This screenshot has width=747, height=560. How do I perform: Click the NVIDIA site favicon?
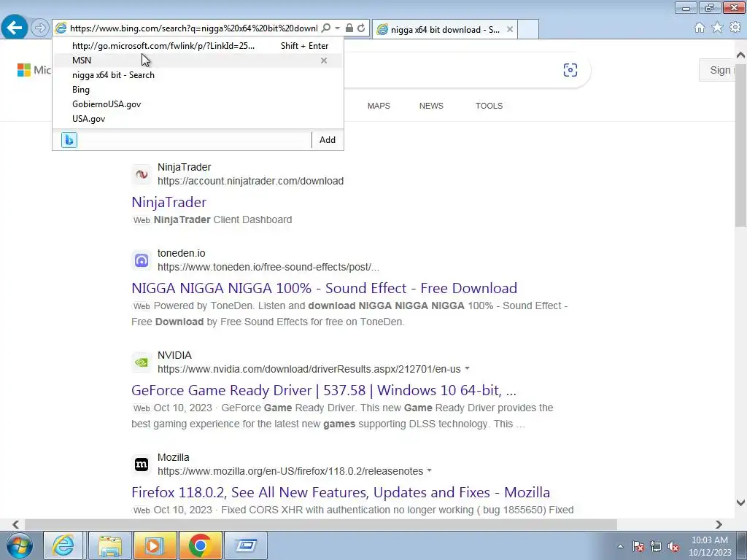(x=142, y=362)
